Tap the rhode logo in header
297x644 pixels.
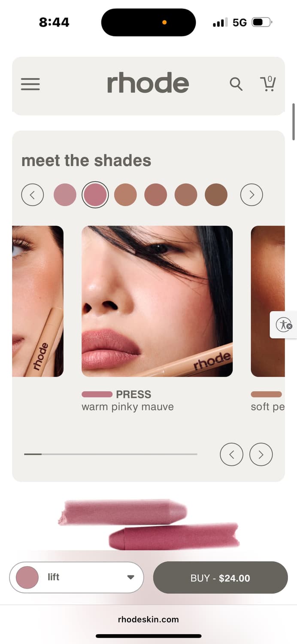pyautogui.click(x=148, y=83)
